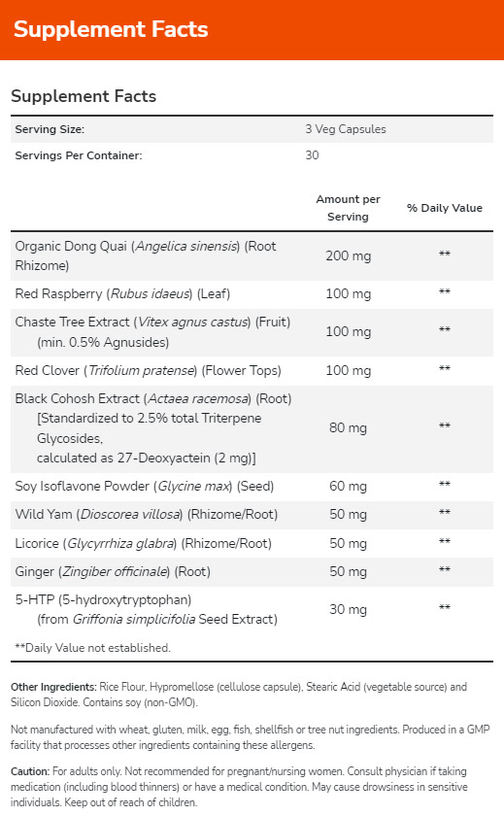
Task: Select the Organic Dong Quai ingredient row
Action: (252, 256)
